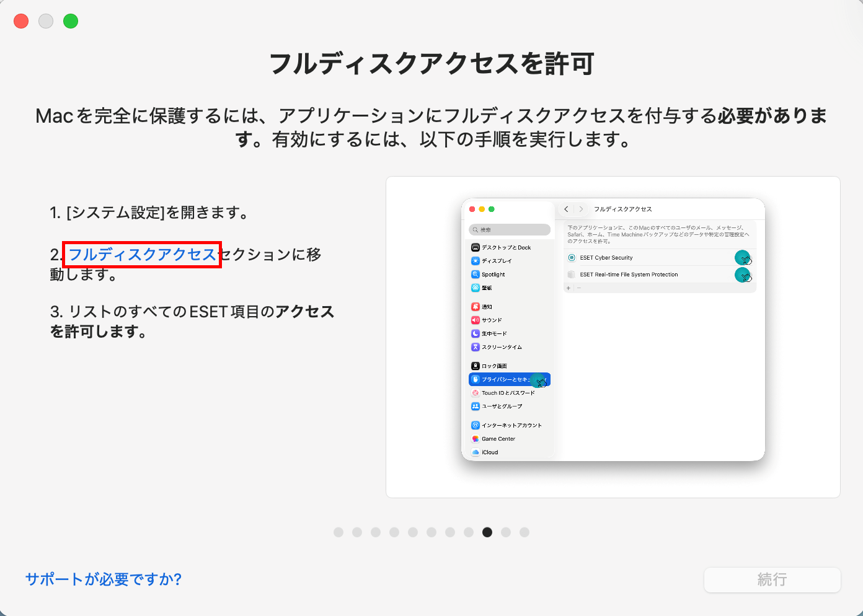The image size is (863, 616).
Task: Click the plus button under the ESET list
Action: [x=569, y=288]
